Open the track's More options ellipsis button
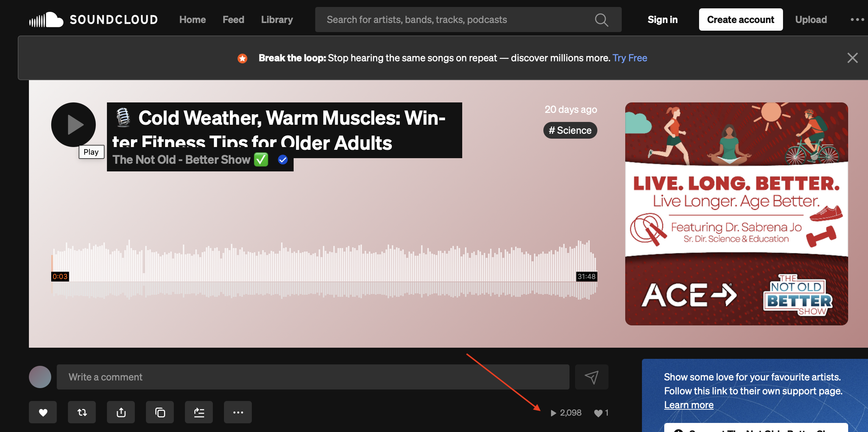The image size is (868, 432). [238, 412]
